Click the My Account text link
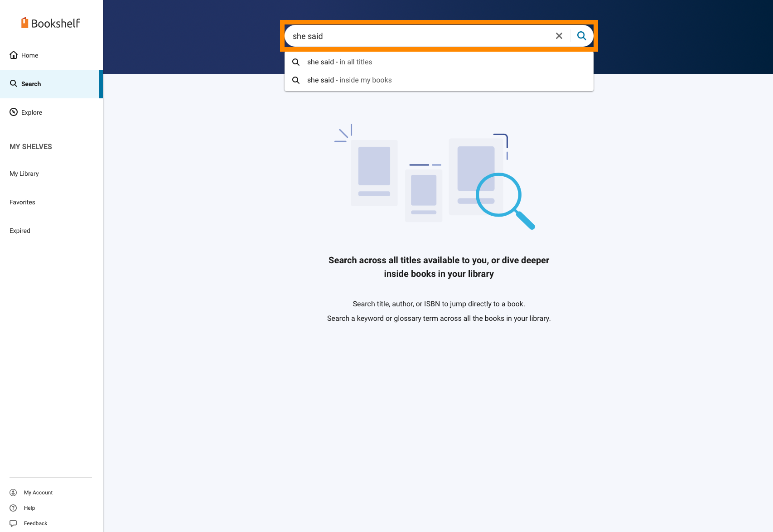This screenshot has height=532, width=773. point(39,493)
